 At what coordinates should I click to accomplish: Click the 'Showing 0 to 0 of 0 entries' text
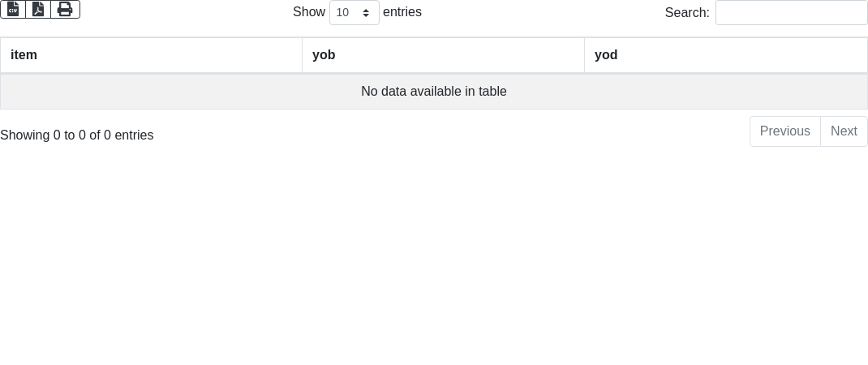[x=77, y=135]
